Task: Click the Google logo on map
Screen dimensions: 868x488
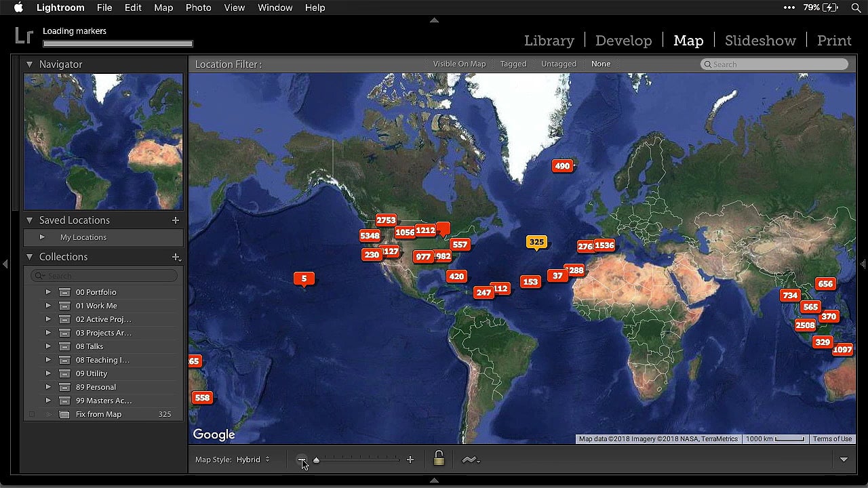Action: tap(214, 434)
